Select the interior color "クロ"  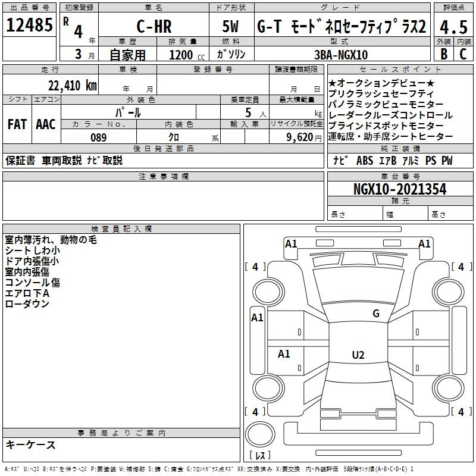(x=174, y=137)
